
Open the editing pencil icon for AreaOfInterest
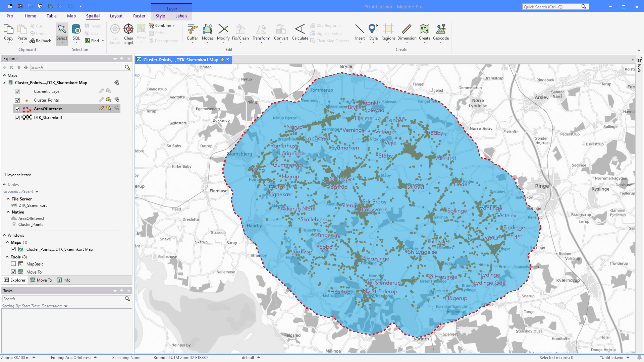click(101, 108)
